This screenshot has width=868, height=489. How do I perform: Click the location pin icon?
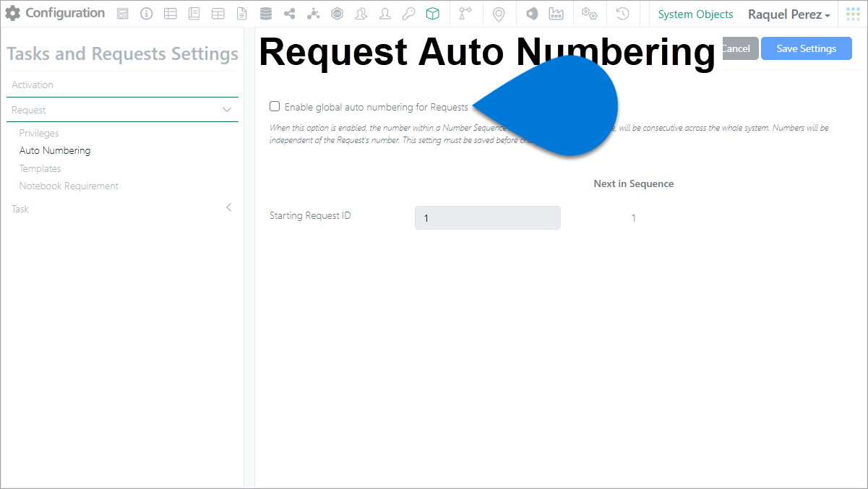498,14
